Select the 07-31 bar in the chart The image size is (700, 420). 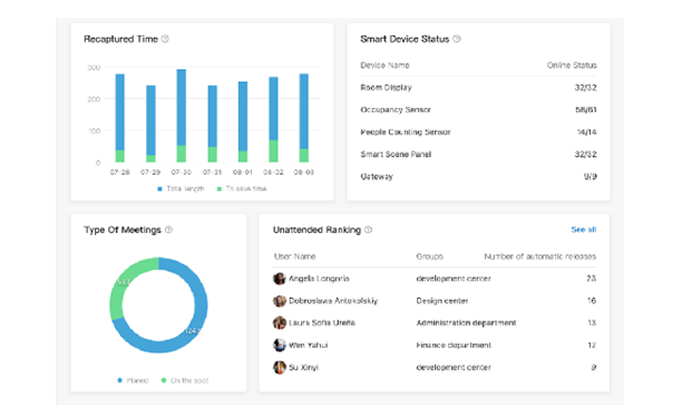coord(212,124)
